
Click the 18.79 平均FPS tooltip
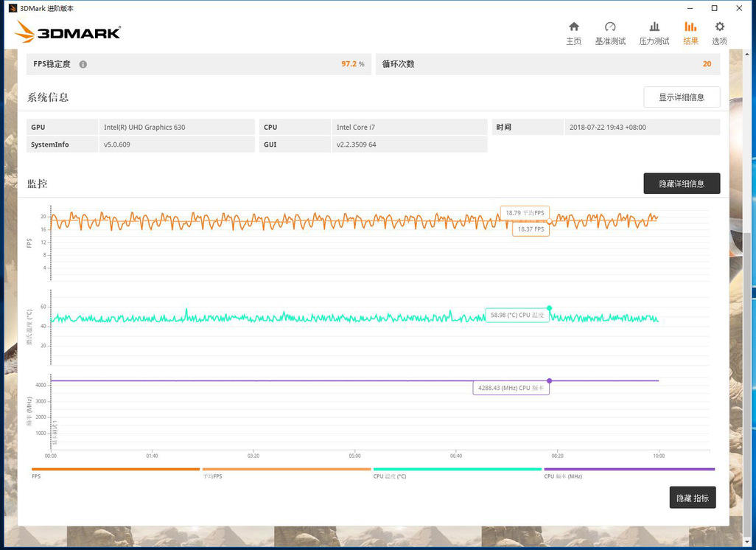pyautogui.click(x=525, y=213)
